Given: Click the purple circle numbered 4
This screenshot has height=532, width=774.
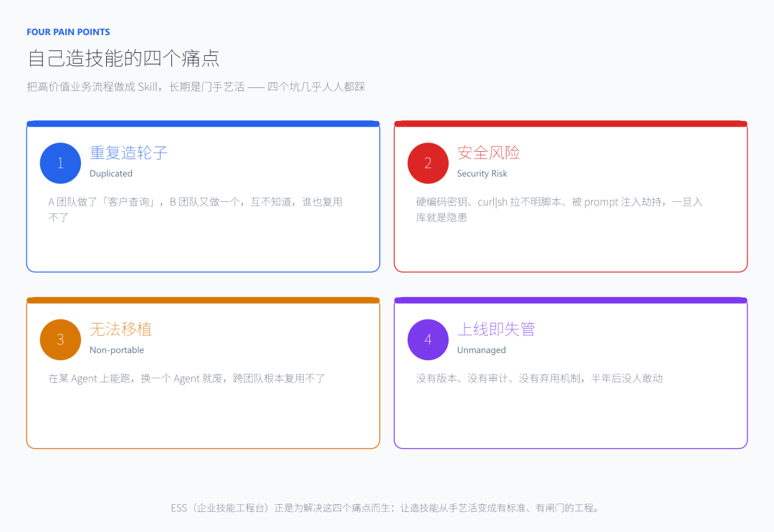Looking at the screenshot, I should [428, 339].
